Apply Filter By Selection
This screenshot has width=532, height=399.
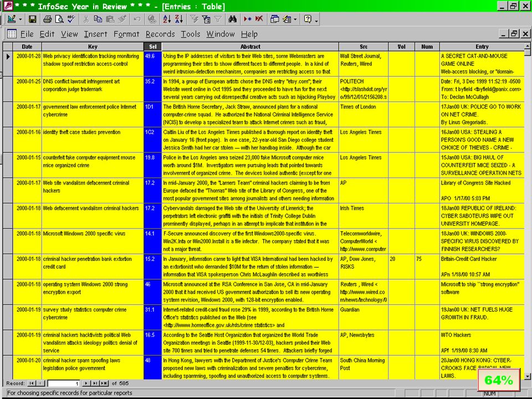click(x=194, y=19)
